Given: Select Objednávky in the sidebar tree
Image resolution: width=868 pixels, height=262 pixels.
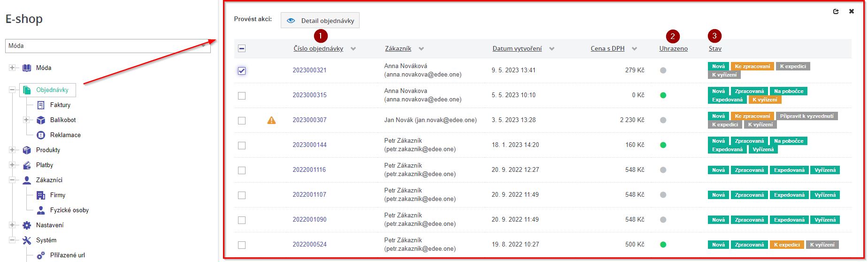Looking at the screenshot, I should [x=52, y=90].
